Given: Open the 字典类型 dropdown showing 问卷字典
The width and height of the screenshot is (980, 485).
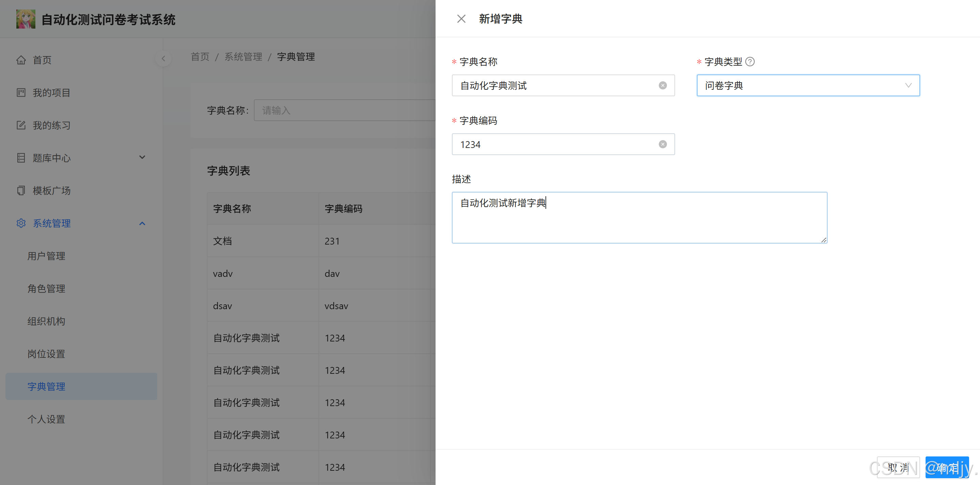Looking at the screenshot, I should tap(808, 86).
